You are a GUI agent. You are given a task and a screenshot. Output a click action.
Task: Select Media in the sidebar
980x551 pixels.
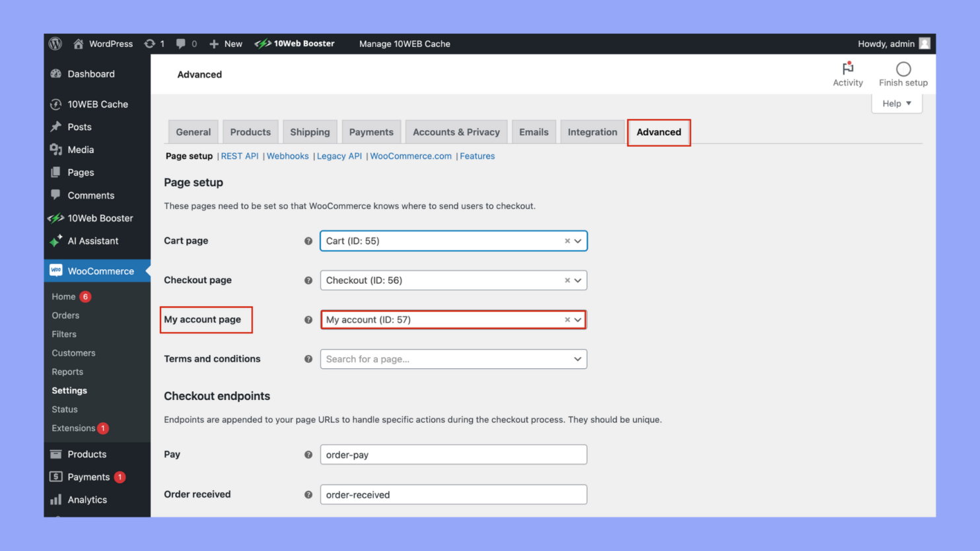79,149
